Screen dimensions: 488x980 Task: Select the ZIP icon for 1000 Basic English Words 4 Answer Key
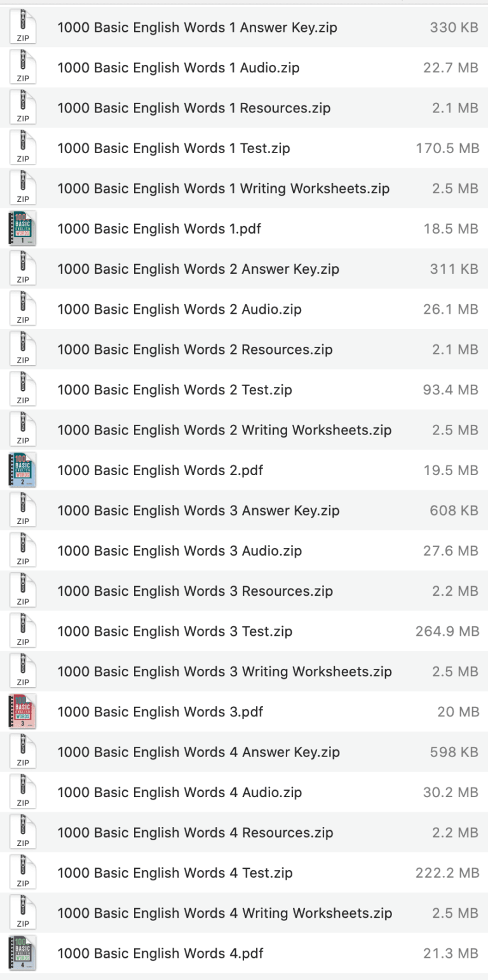pyautogui.click(x=24, y=752)
